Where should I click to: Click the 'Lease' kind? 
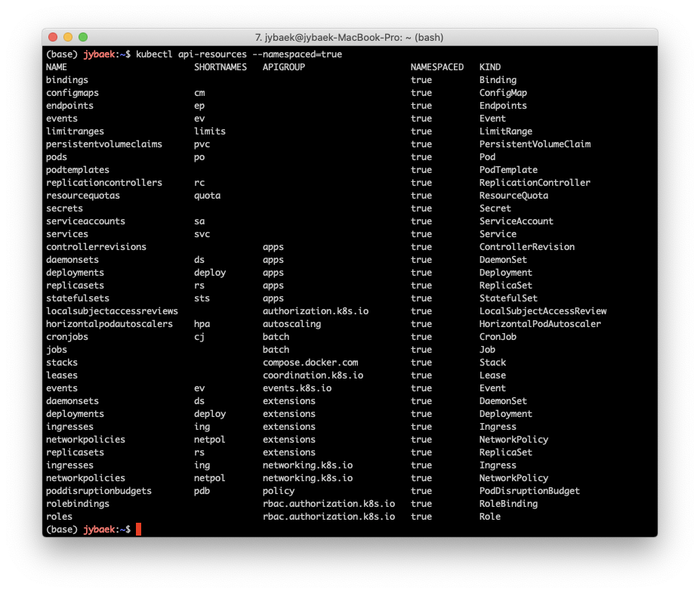pyautogui.click(x=492, y=375)
